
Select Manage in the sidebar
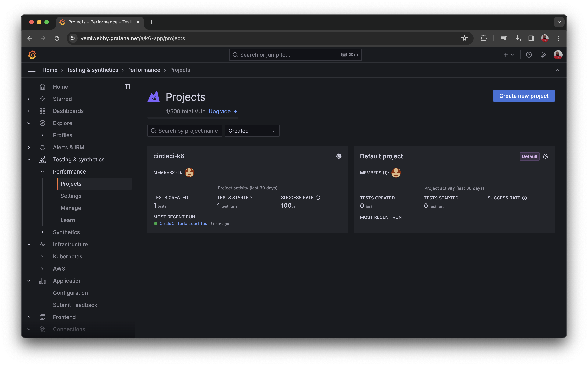coord(71,208)
